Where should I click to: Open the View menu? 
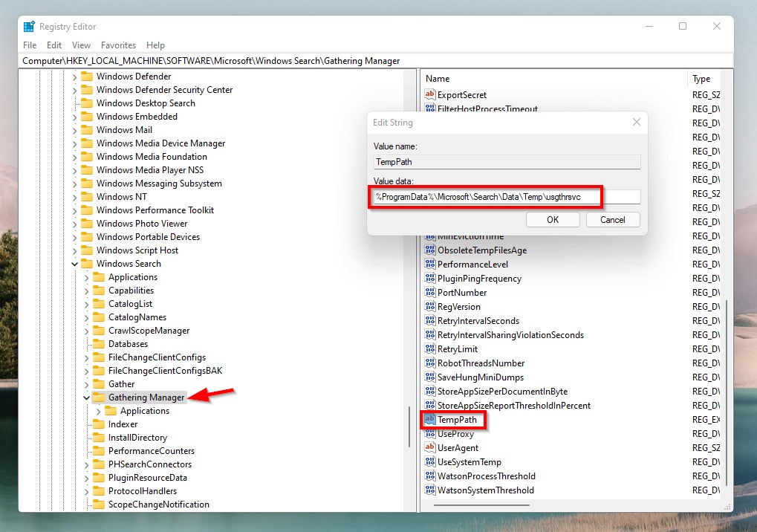[x=81, y=45]
